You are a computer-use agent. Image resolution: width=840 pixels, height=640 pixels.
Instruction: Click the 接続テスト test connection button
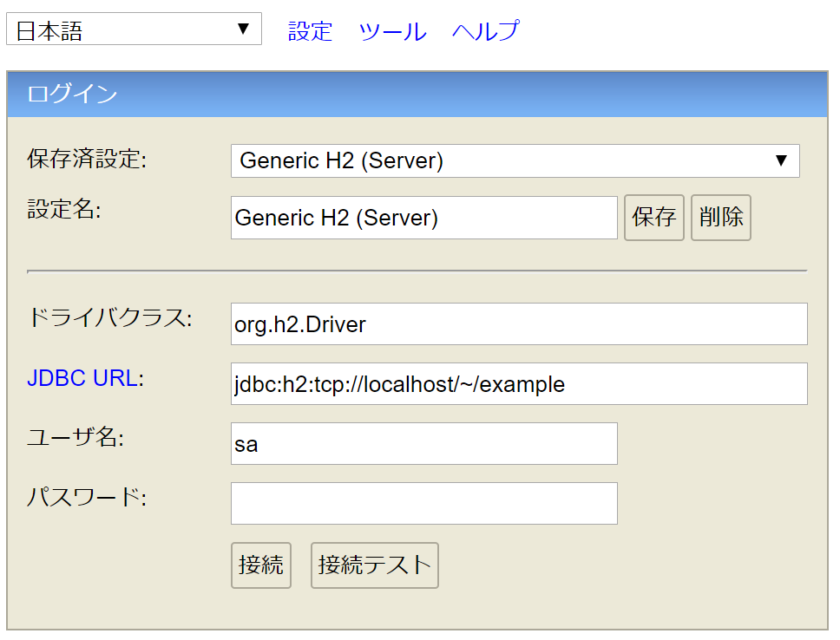pyautogui.click(x=375, y=565)
